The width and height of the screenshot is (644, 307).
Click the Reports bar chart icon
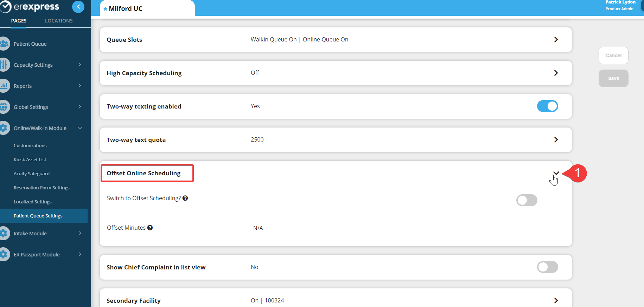point(4,86)
